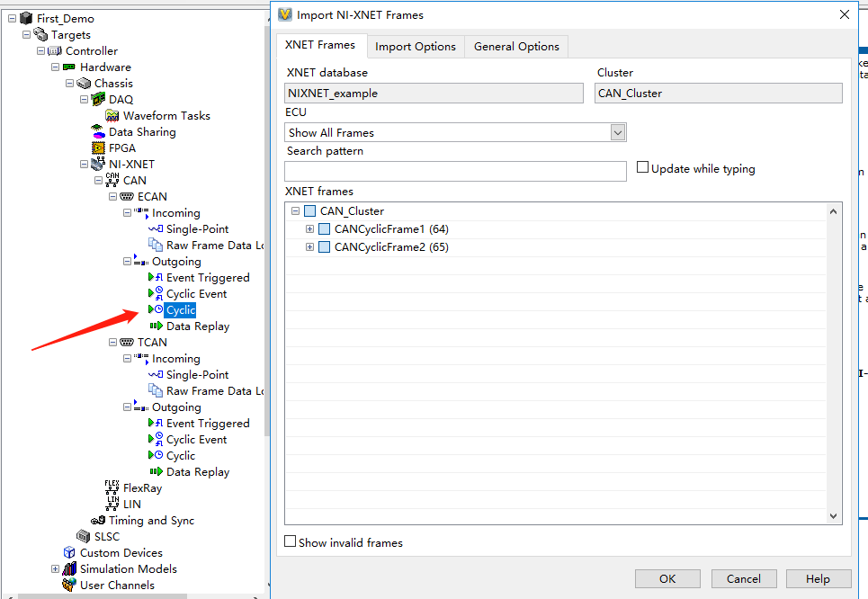Click the SLSC icon

coord(84,536)
